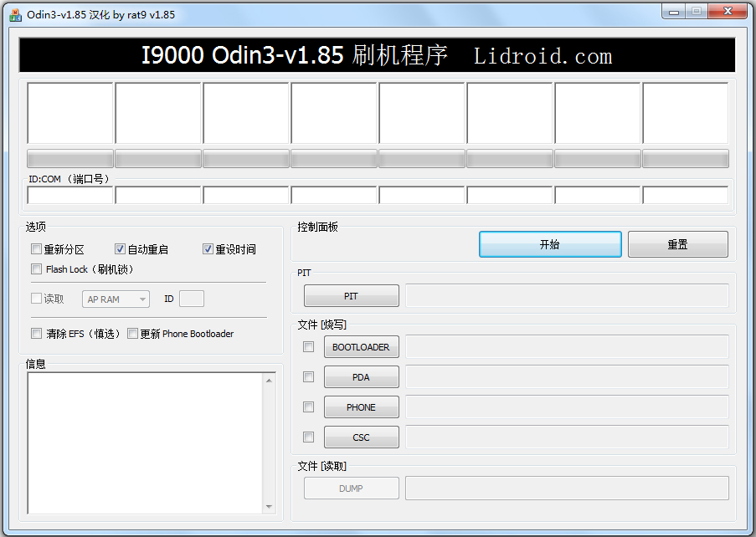Click the Odin icon in the title bar
The height and width of the screenshot is (537, 756).
point(15,14)
